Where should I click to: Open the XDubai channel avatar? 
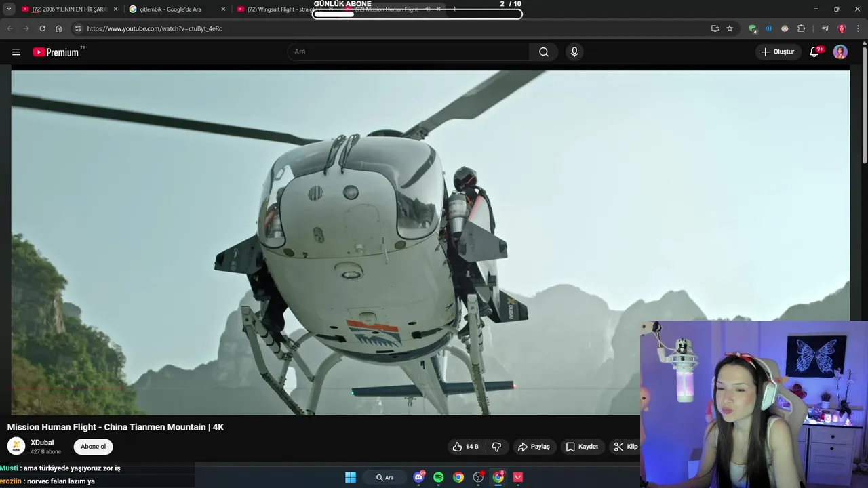(x=16, y=446)
